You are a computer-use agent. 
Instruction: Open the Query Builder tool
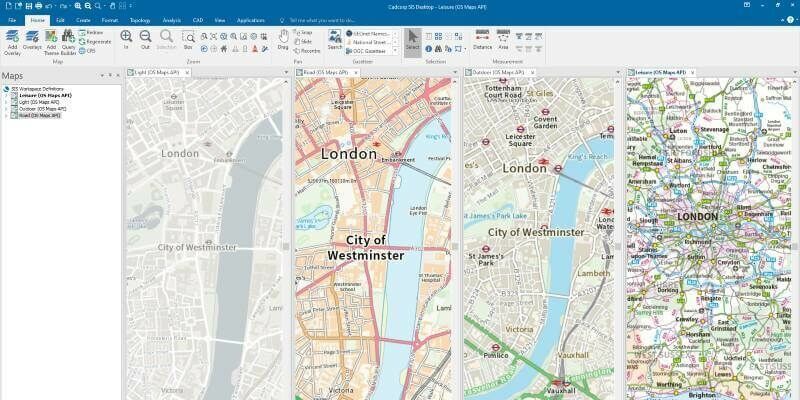click(x=68, y=42)
